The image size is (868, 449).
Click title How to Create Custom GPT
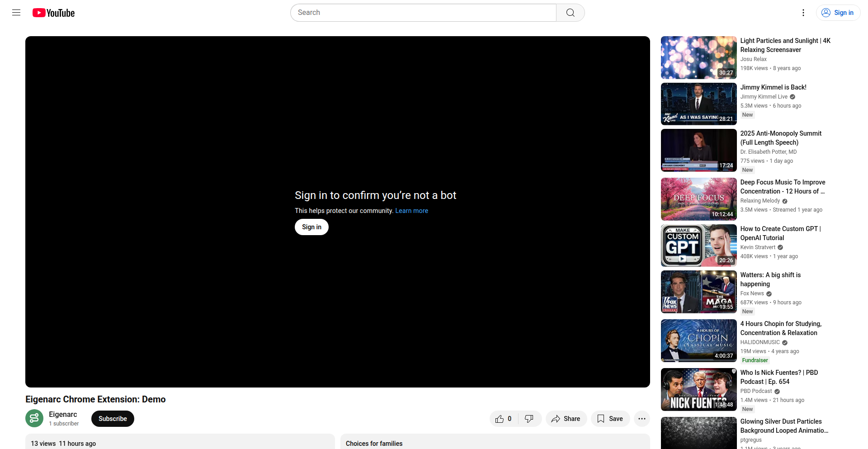pyautogui.click(x=781, y=233)
